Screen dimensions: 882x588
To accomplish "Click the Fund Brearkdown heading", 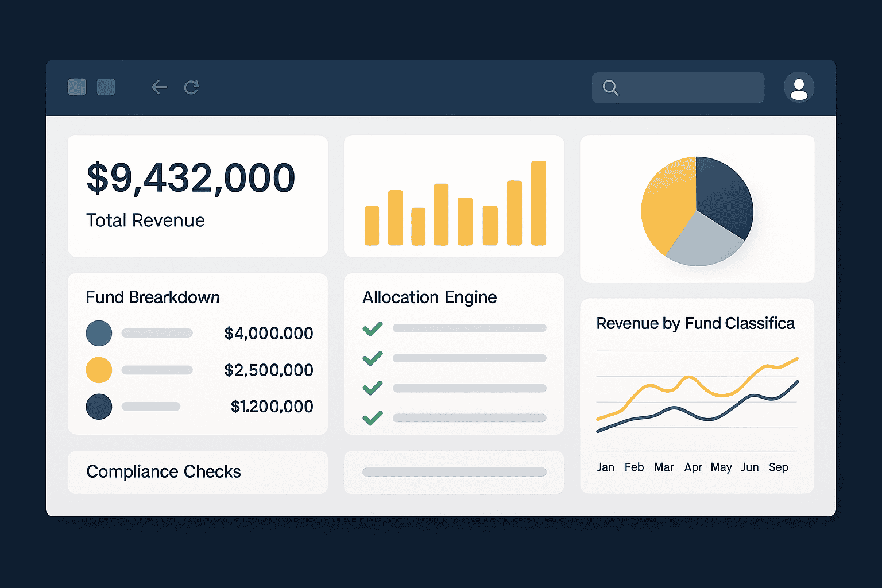I will [153, 297].
